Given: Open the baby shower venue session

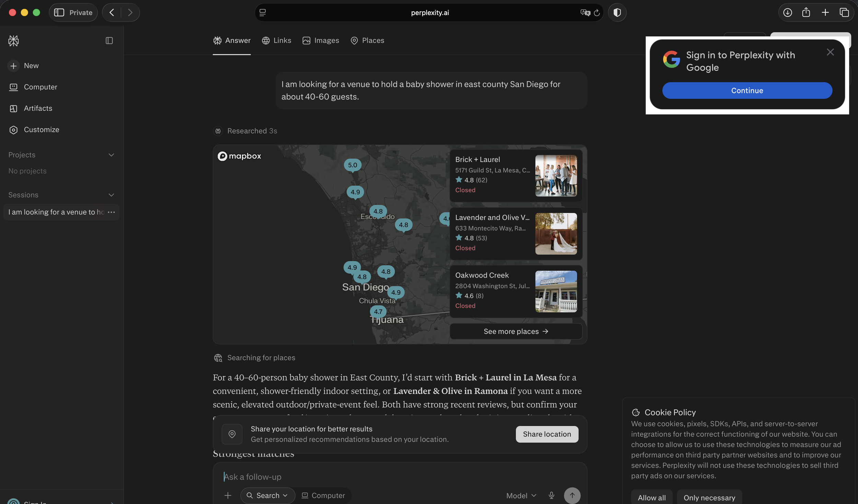Looking at the screenshot, I should (x=56, y=212).
